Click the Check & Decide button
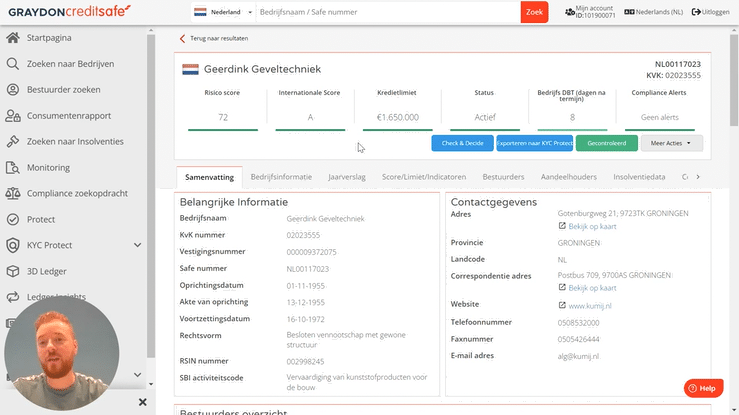This screenshot has height=415, width=739. point(462,143)
